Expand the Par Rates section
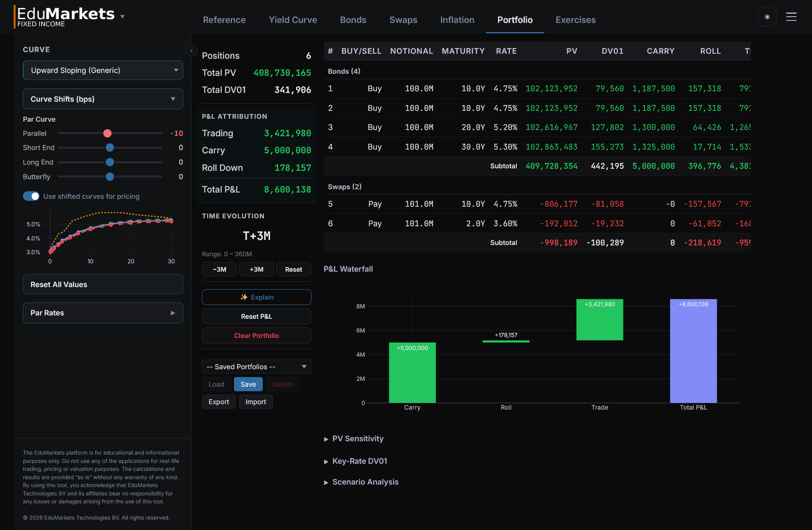Image resolution: width=812 pixels, height=530 pixels. (102, 312)
